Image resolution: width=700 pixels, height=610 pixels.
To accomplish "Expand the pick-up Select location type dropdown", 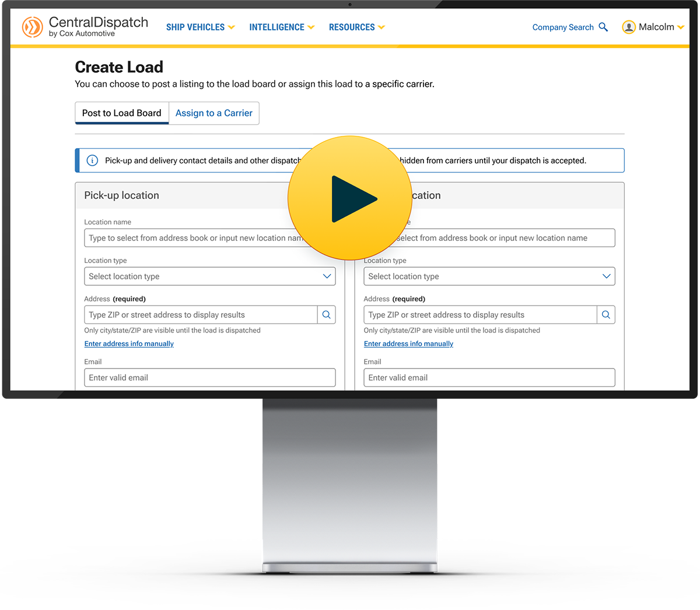I will click(209, 276).
